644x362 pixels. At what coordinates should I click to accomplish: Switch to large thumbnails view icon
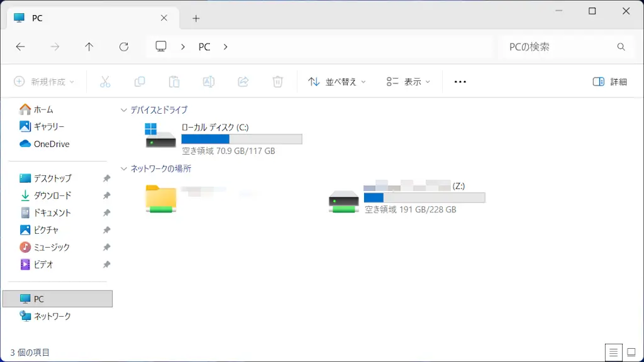click(x=631, y=352)
